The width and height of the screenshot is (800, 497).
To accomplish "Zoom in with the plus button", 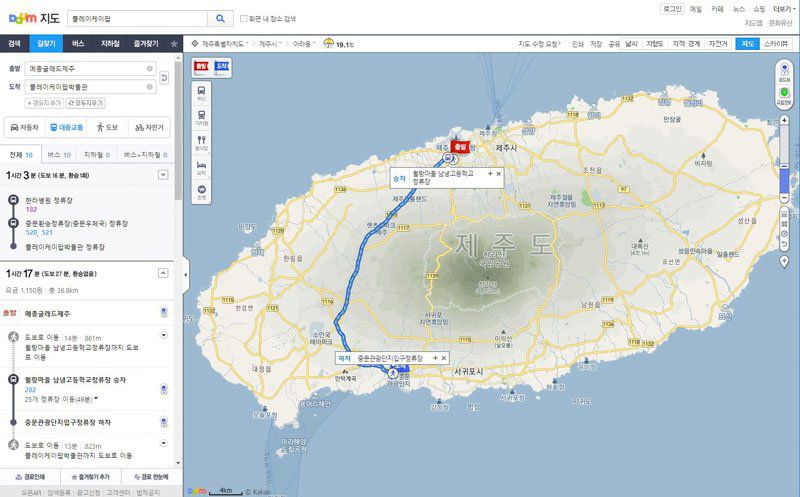I will click(x=785, y=120).
